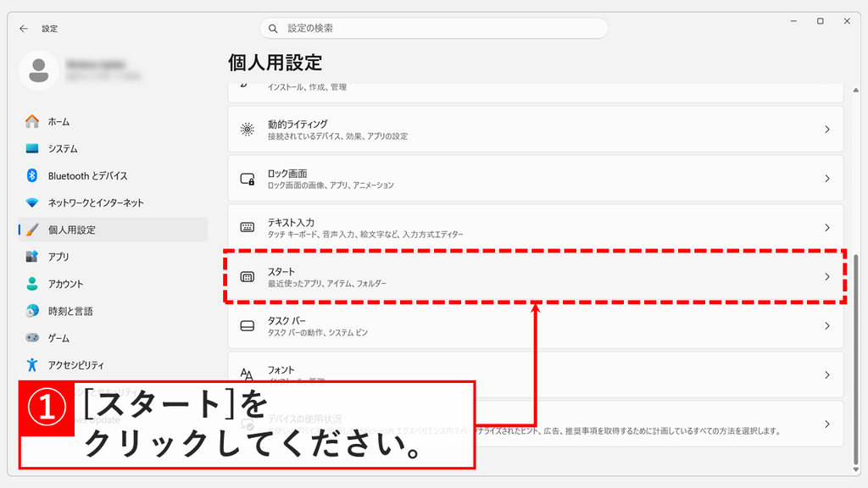This screenshot has height=488, width=868.
Task: Click the Accounts person icon in sidebar
Action: click(32, 284)
